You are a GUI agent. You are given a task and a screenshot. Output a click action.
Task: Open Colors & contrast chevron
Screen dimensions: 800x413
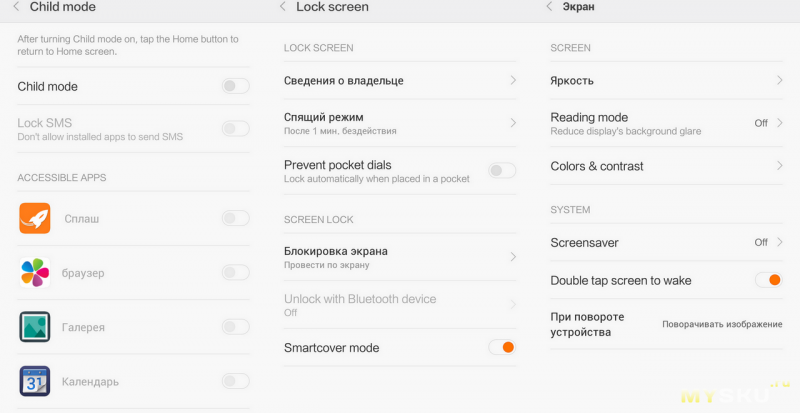click(779, 165)
